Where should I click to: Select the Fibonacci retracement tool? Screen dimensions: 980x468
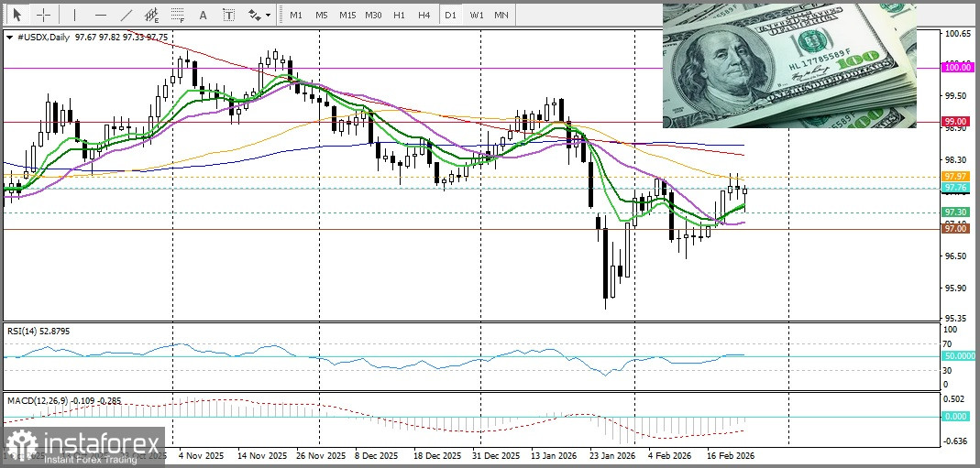(x=177, y=15)
